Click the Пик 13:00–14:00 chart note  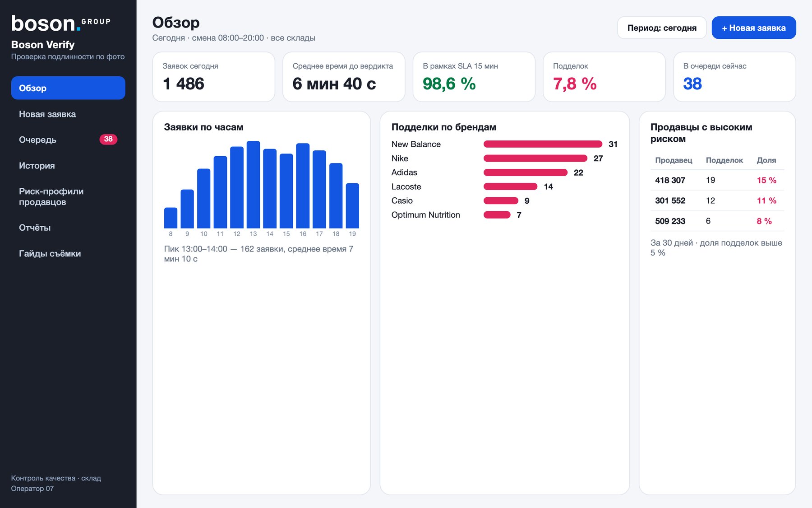click(x=258, y=254)
